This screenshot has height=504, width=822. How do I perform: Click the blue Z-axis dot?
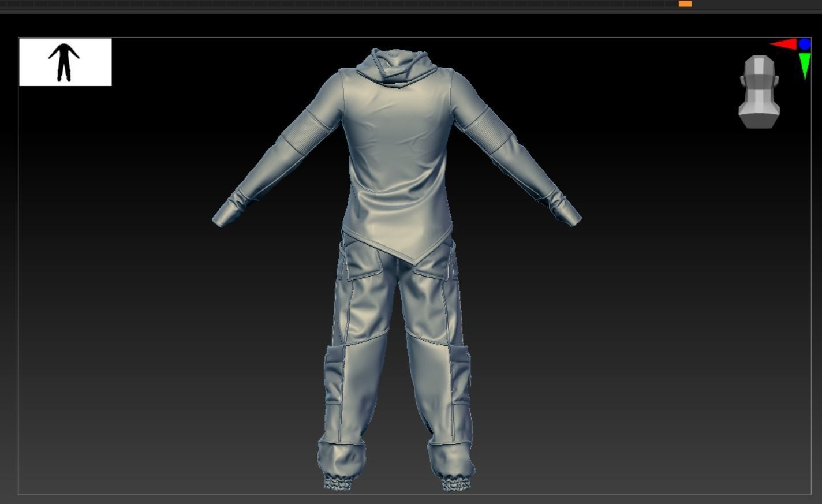[x=805, y=44]
